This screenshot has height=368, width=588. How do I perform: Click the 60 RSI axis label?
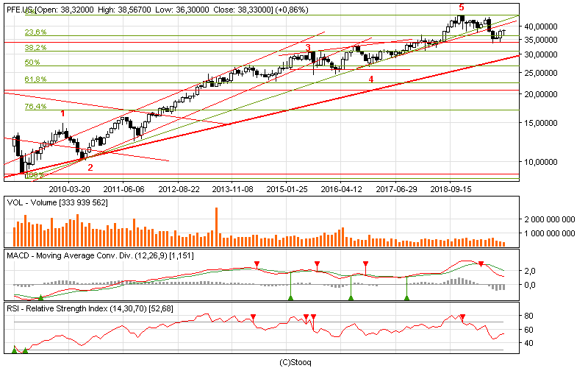528,330
